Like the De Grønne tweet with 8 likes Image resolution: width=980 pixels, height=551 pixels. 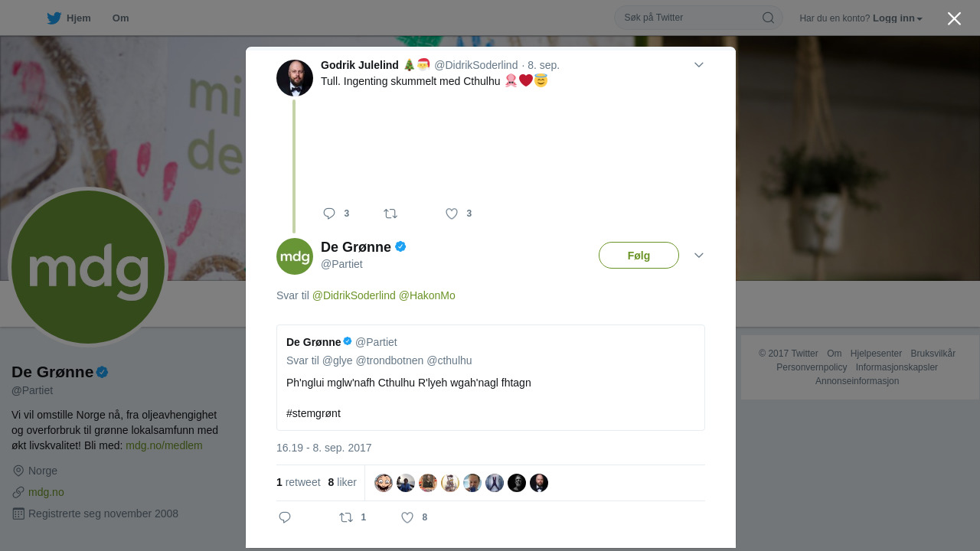(x=407, y=517)
